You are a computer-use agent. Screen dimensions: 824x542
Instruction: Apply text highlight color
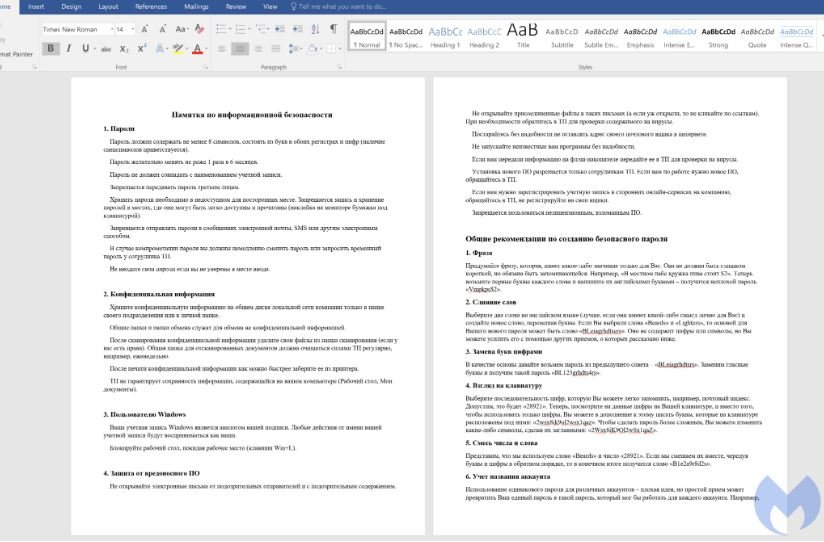178,49
